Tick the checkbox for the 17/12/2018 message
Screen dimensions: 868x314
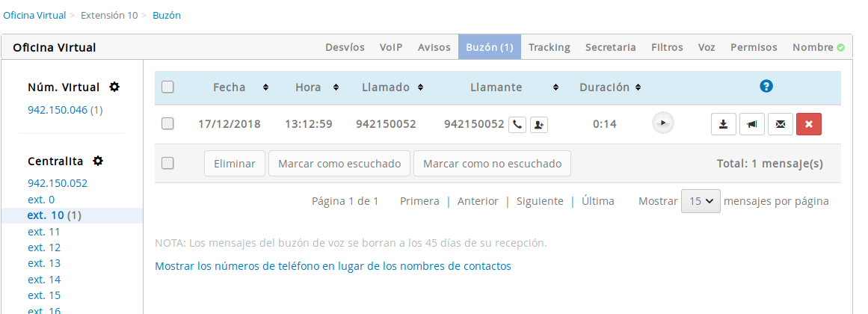168,123
